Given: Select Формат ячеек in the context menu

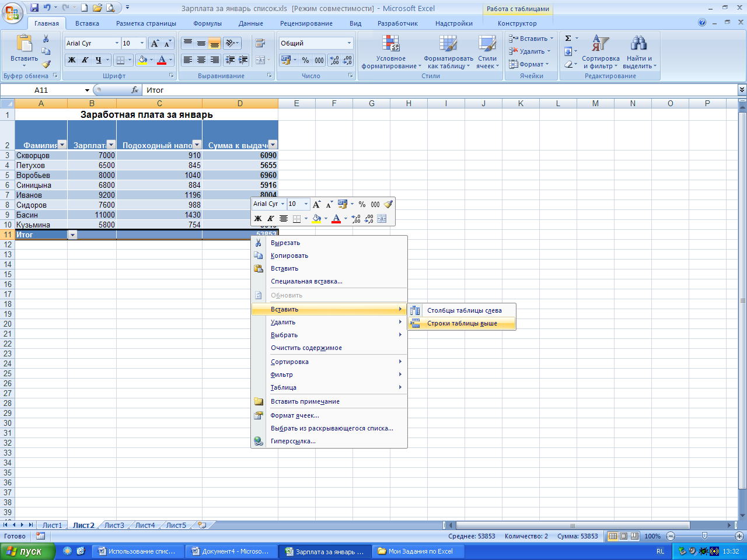Looking at the screenshot, I should pos(295,415).
